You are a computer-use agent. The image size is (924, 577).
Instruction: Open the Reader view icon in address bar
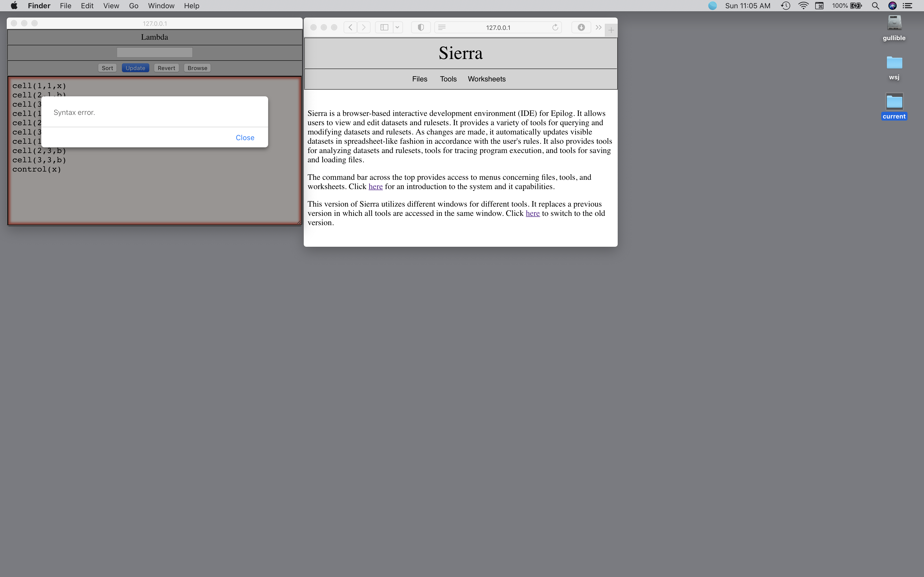pos(442,28)
